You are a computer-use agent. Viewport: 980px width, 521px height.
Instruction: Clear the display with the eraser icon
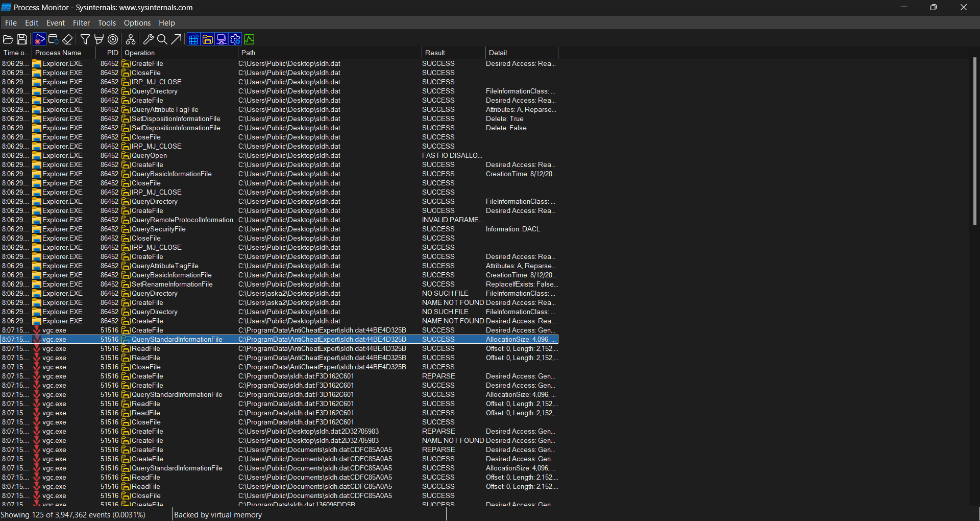(67, 39)
